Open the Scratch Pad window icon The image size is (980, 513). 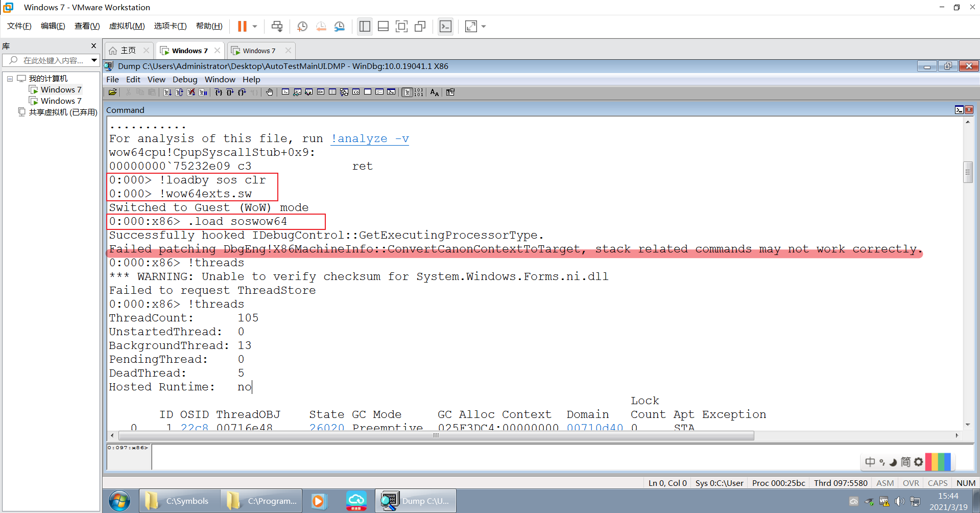tap(368, 92)
